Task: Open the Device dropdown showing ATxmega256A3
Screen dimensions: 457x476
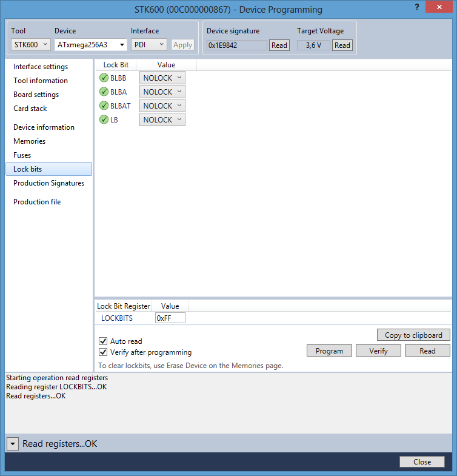Action: point(91,45)
